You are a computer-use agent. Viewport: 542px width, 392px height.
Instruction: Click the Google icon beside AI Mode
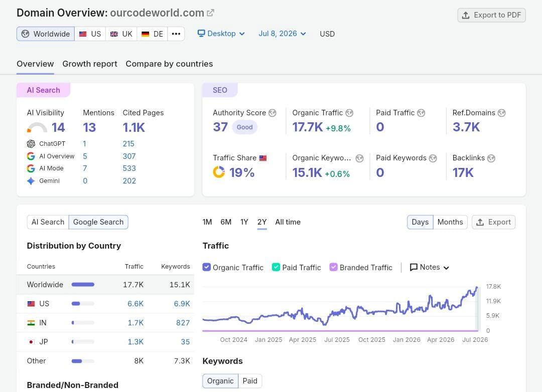[31, 168]
